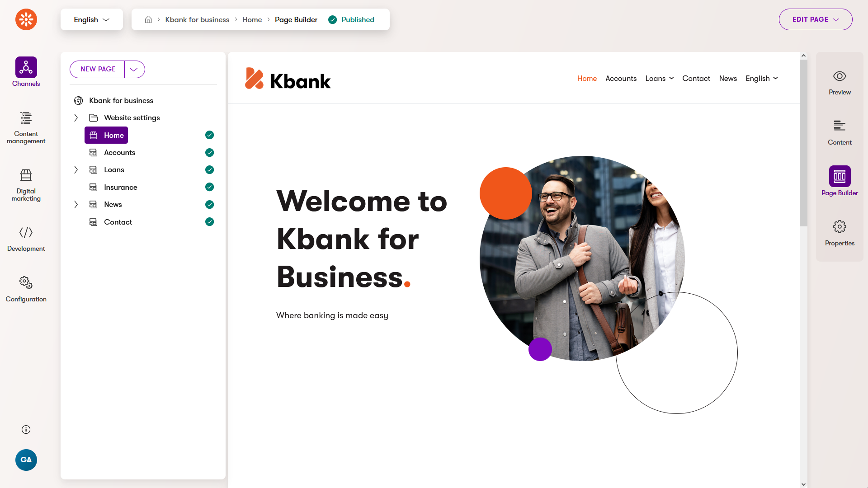This screenshot has height=488, width=868.
Task: Open the Development section icon
Action: tap(26, 233)
